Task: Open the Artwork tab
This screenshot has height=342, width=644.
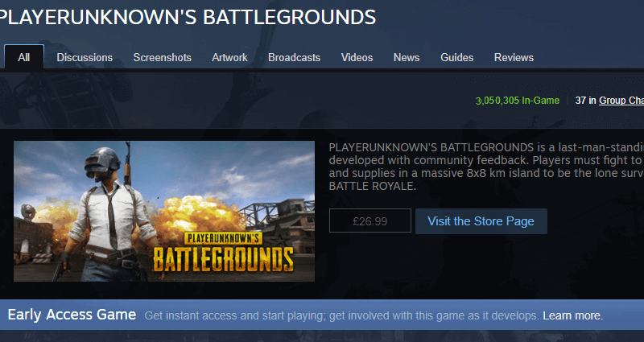Action: 229,57
